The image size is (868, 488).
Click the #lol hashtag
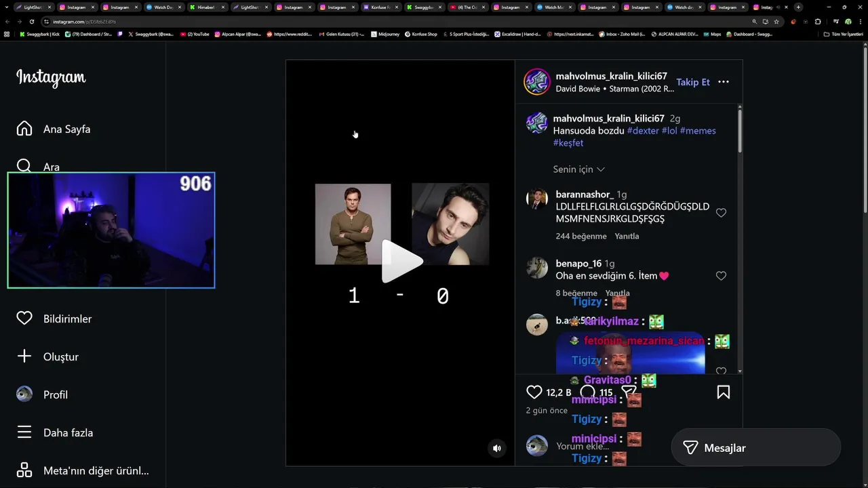click(669, 131)
